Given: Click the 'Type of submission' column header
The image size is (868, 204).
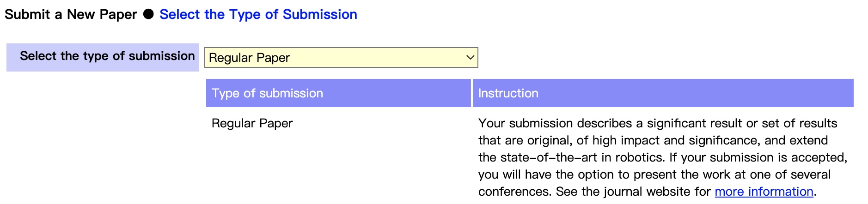Looking at the screenshot, I should [338, 93].
